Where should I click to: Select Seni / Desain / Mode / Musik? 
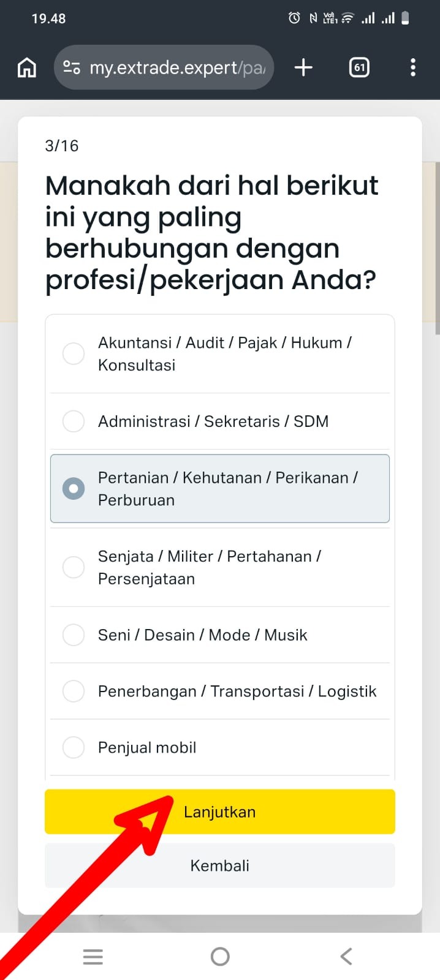point(74,635)
